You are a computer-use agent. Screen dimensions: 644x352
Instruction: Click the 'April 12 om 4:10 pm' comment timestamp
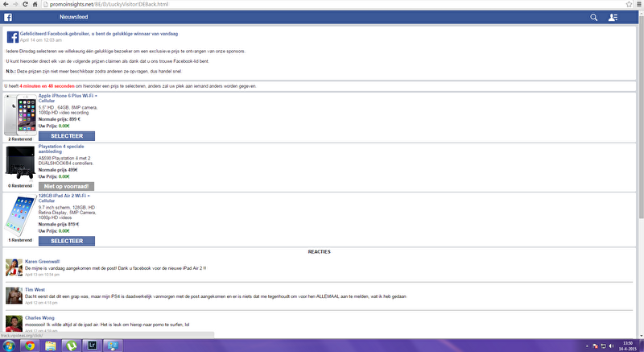click(x=41, y=303)
